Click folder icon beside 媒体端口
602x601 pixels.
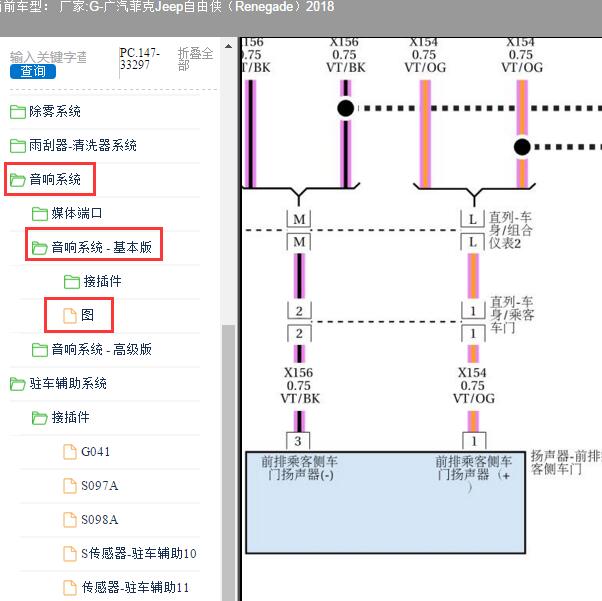[x=40, y=214]
